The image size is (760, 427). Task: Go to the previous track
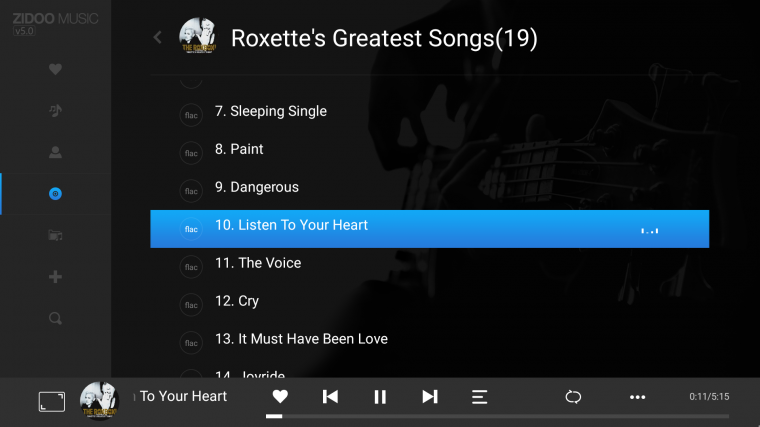click(330, 397)
